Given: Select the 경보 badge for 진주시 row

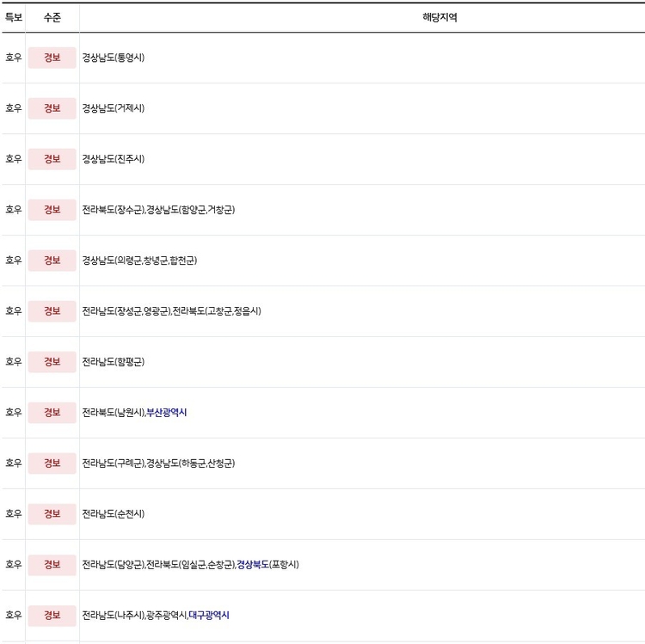Looking at the screenshot, I should [x=52, y=159].
